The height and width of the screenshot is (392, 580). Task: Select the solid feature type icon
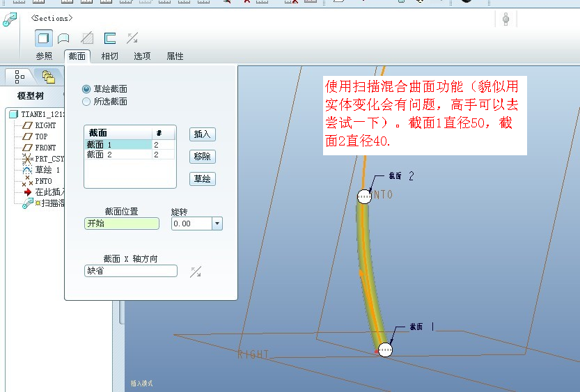[x=44, y=38]
